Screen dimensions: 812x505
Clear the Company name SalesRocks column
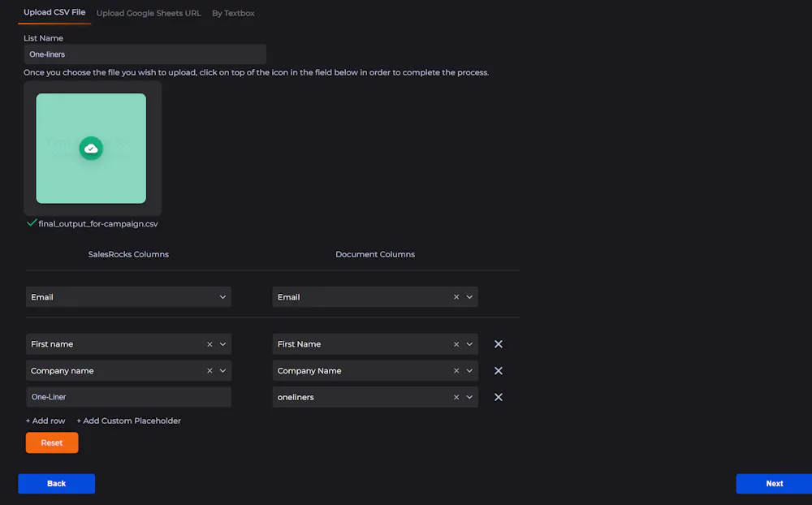[x=209, y=371]
